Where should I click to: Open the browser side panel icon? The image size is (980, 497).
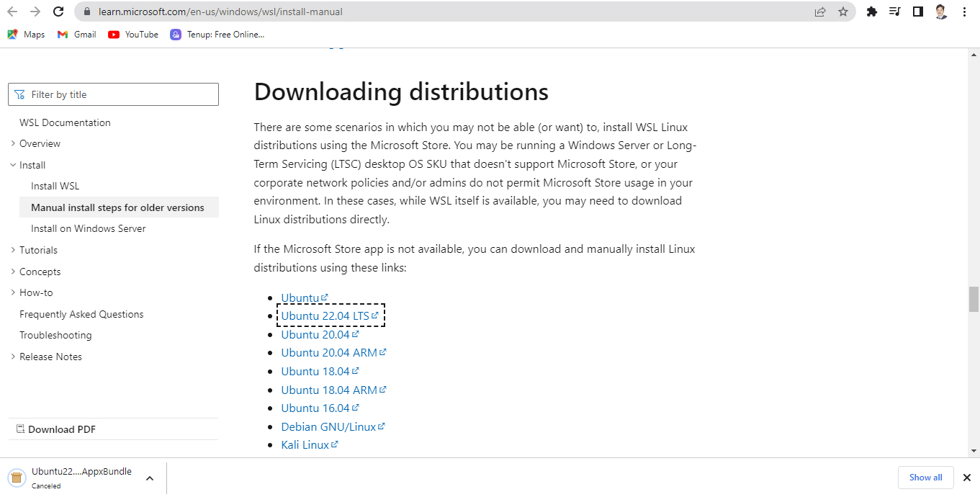pos(917,12)
